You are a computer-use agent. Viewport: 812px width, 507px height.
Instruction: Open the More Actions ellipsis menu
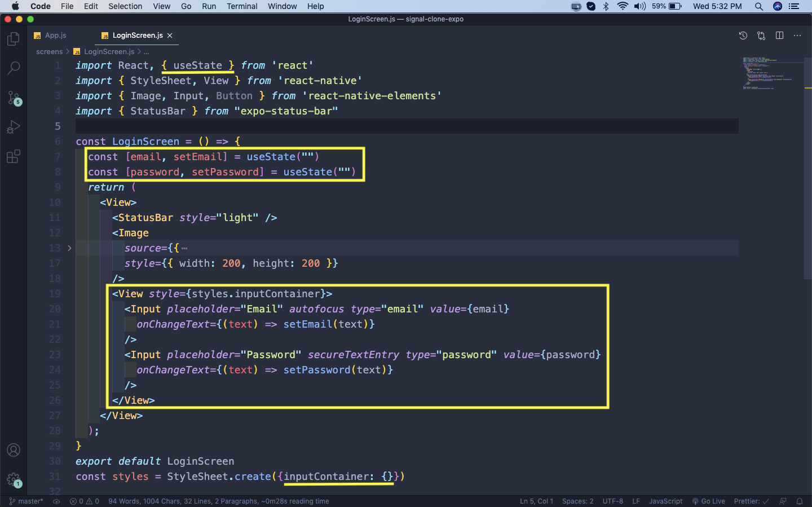[797, 36]
